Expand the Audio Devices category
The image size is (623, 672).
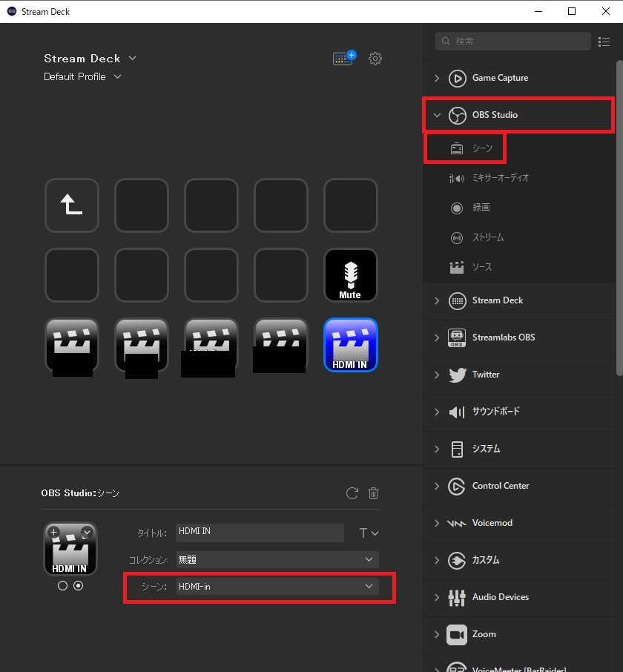[x=437, y=598]
